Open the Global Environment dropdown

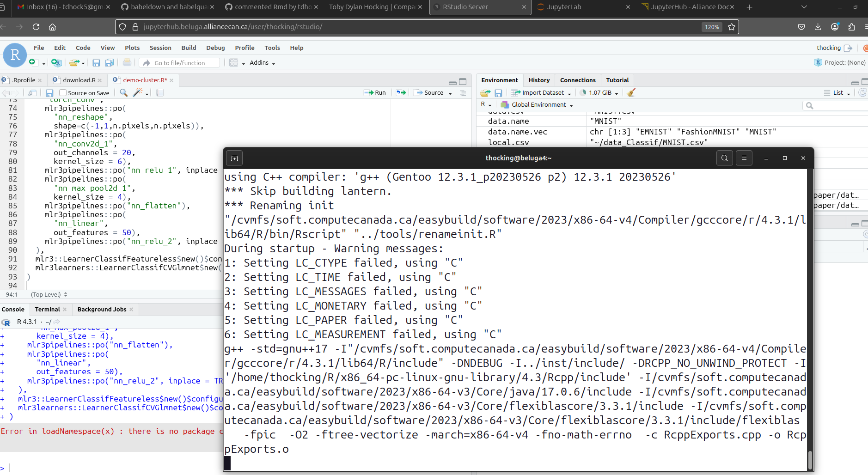click(537, 105)
